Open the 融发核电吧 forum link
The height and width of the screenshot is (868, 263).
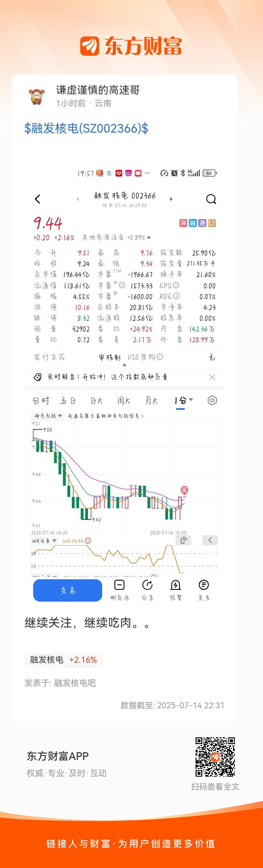click(x=75, y=683)
